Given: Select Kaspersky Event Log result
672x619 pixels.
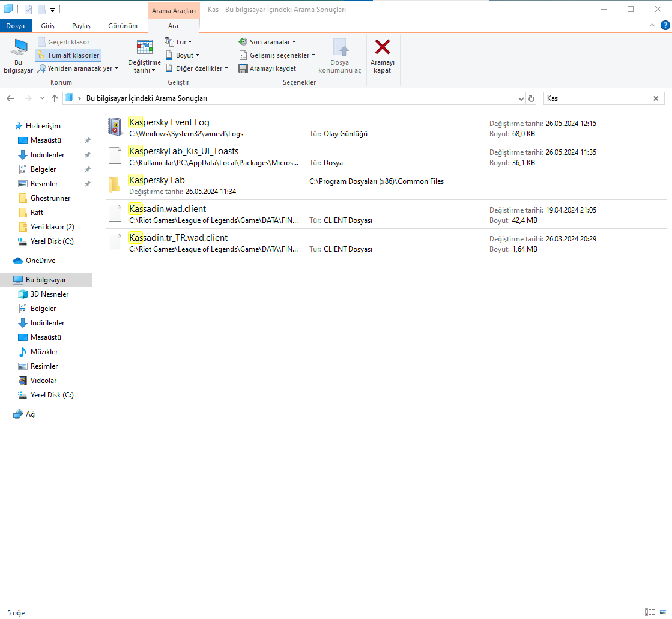Looking at the screenshot, I should tap(386, 128).
